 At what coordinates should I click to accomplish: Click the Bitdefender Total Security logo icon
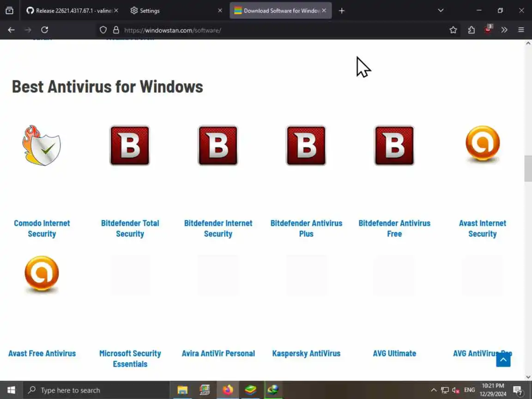coord(130,145)
